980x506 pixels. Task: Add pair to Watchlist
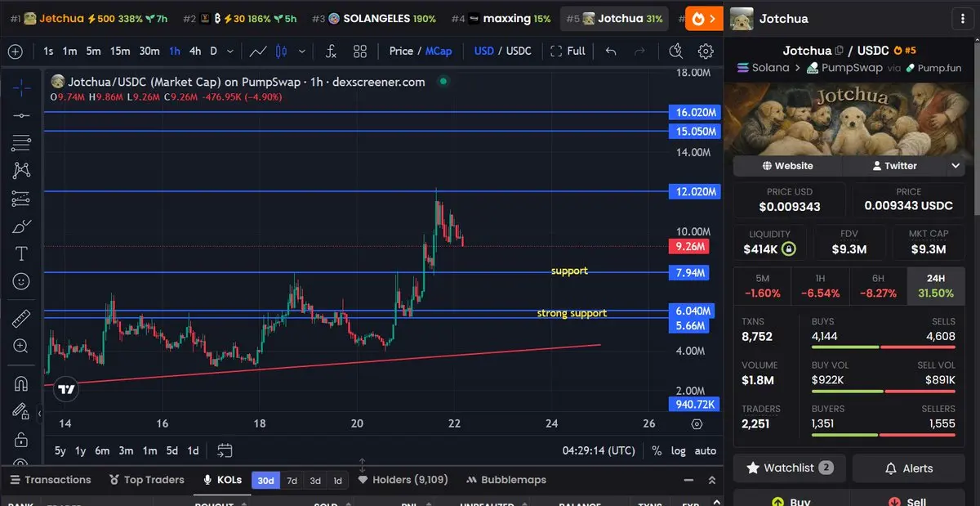(790, 468)
